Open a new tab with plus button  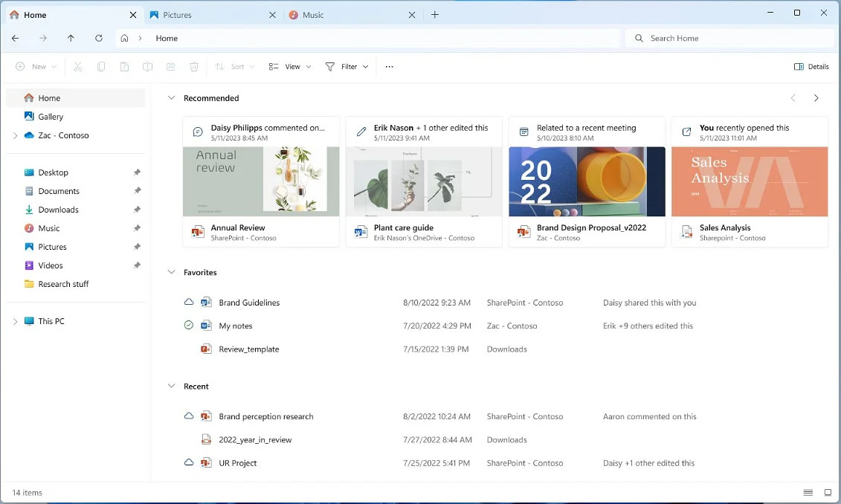(435, 15)
